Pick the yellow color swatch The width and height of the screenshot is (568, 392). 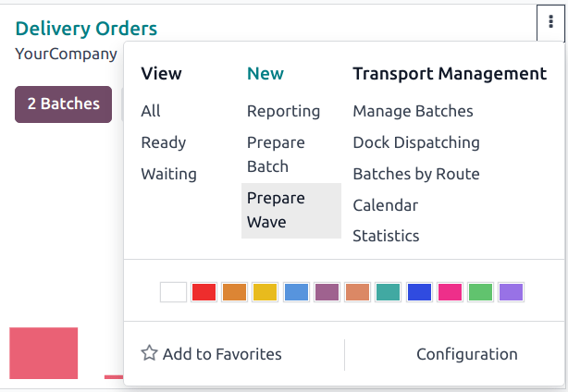265,292
